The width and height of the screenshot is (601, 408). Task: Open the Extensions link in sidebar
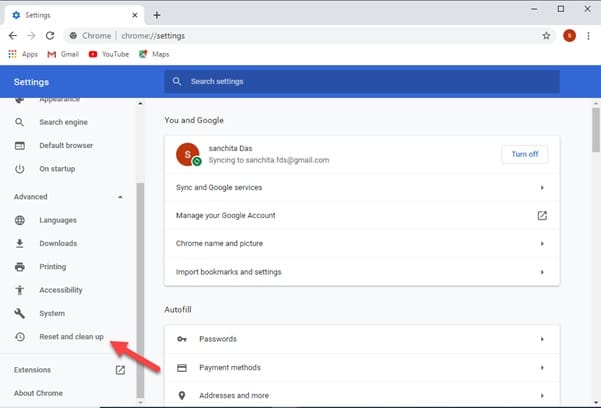[32, 370]
